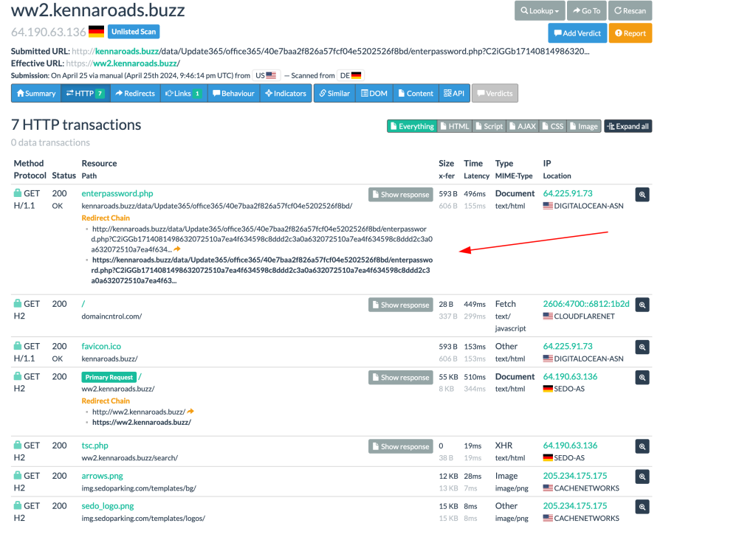Click the German flag beside IP 64.190.63.136 header
The image size is (756, 540).
click(97, 32)
